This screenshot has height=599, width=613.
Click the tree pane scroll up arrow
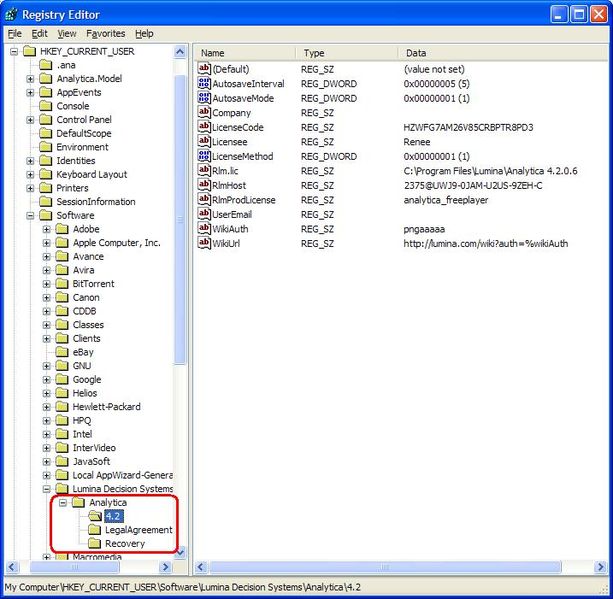(180, 52)
